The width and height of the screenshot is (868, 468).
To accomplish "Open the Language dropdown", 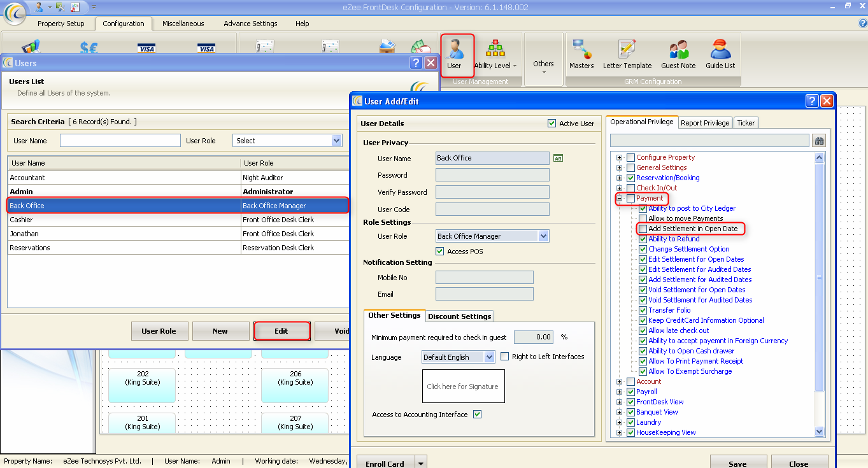I will point(489,357).
